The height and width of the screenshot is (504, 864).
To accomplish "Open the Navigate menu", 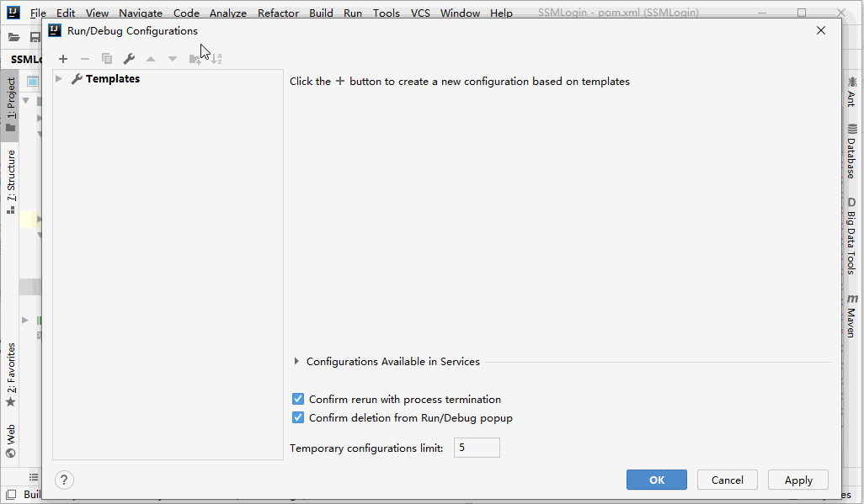I will (x=141, y=13).
